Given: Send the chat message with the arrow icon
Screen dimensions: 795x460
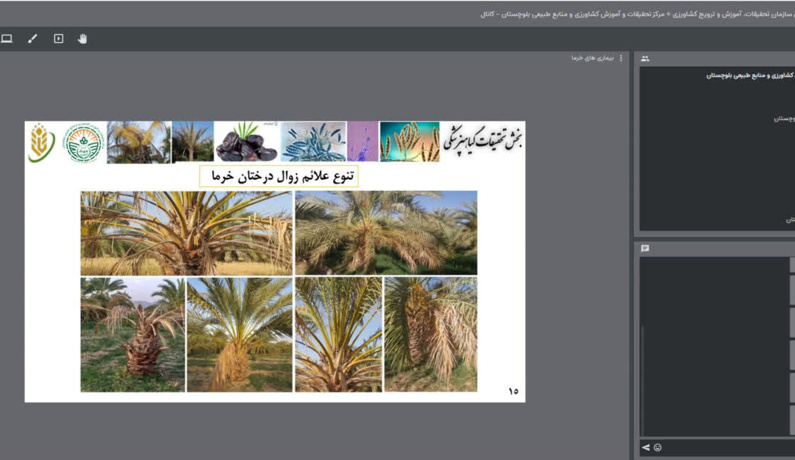Looking at the screenshot, I should (x=645, y=447).
